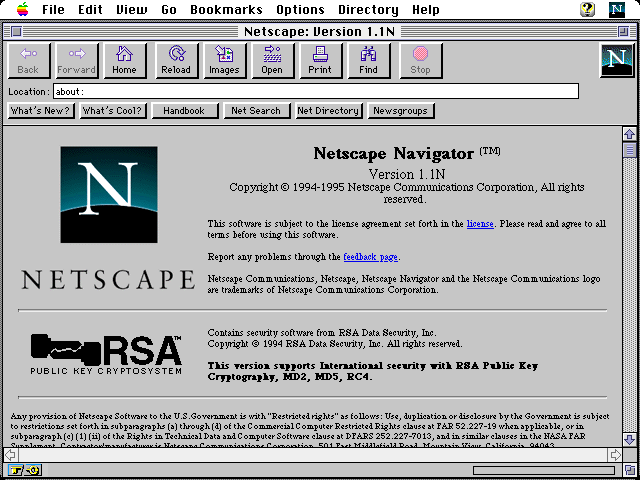Click the Netscape N throbber logo

(x=617, y=60)
